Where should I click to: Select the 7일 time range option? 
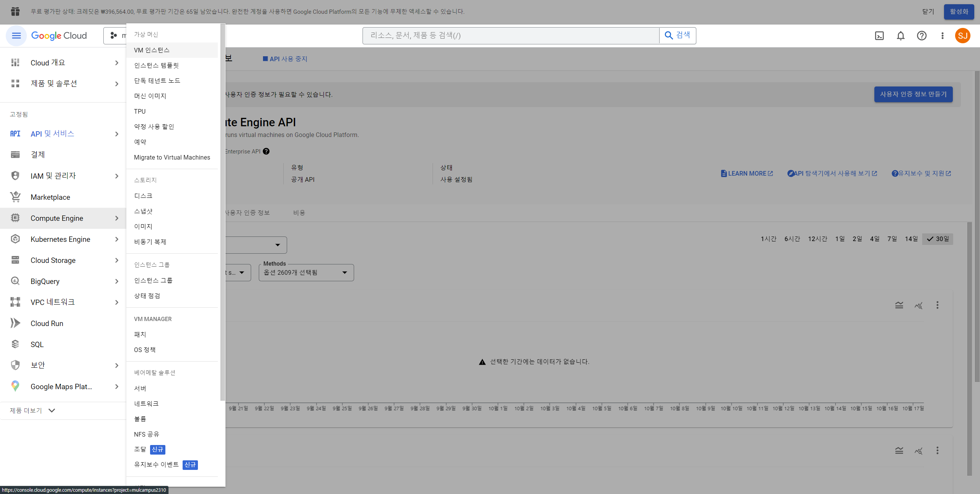[892, 239]
